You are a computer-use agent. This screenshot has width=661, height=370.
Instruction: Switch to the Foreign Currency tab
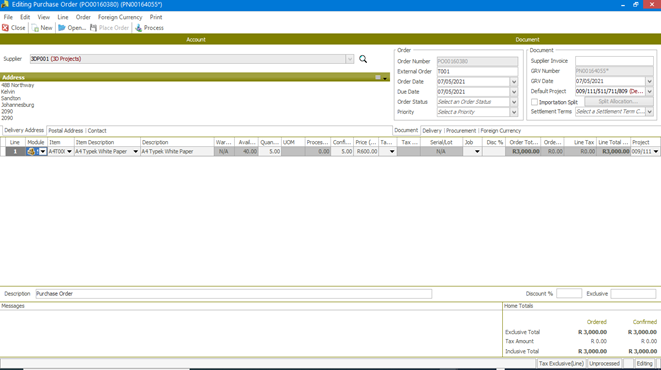point(500,131)
